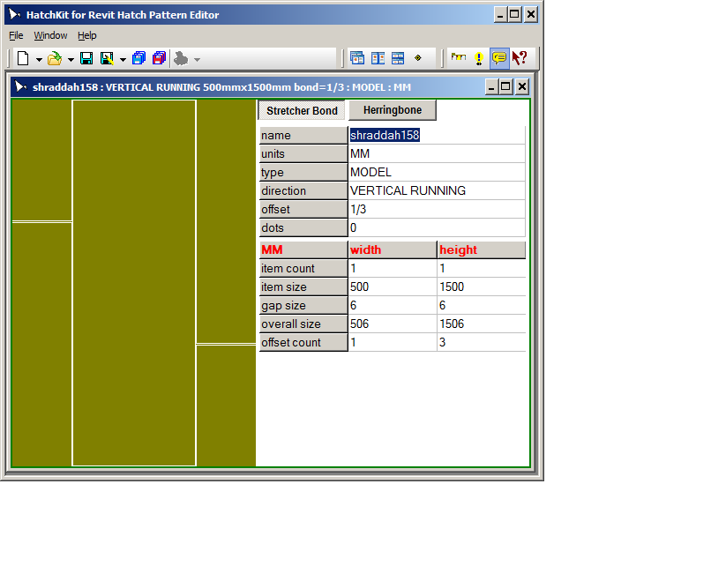Edit the name field shraddah158
The width and height of the screenshot is (711, 588).
(x=438, y=135)
